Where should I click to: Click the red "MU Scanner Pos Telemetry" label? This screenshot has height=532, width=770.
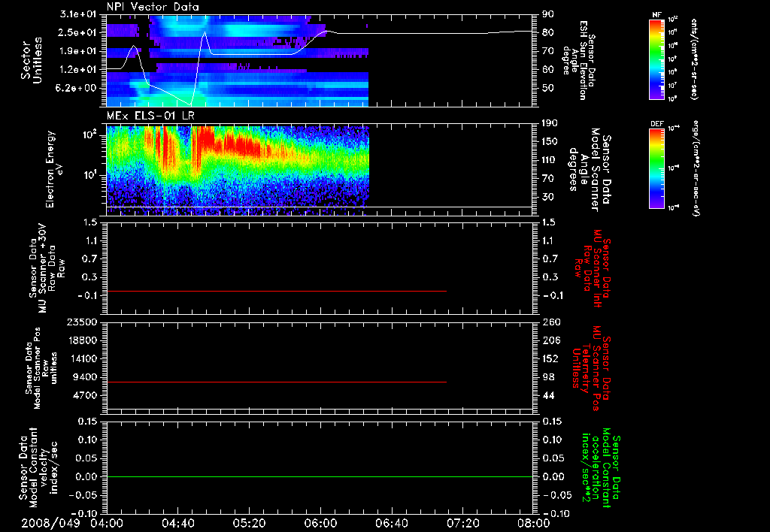coord(591,368)
